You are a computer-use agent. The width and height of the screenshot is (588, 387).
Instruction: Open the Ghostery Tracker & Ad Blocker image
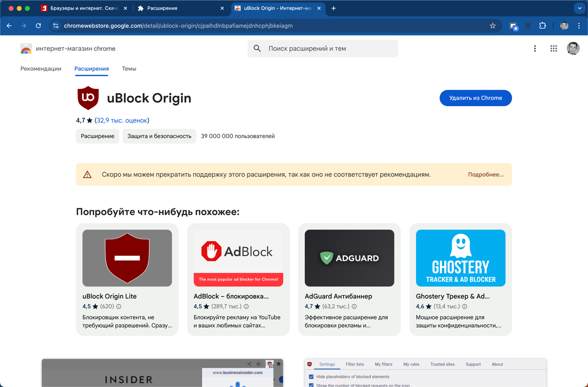(461, 258)
